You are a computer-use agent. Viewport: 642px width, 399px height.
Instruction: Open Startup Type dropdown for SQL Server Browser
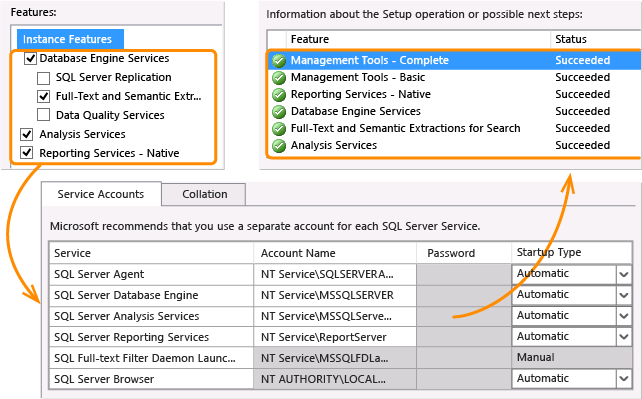[x=624, y=379]
